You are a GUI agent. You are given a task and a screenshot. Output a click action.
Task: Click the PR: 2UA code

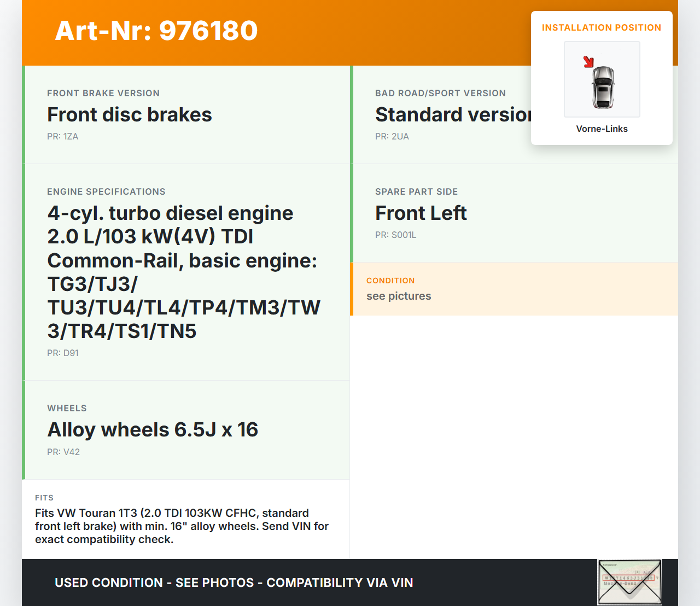392,136
